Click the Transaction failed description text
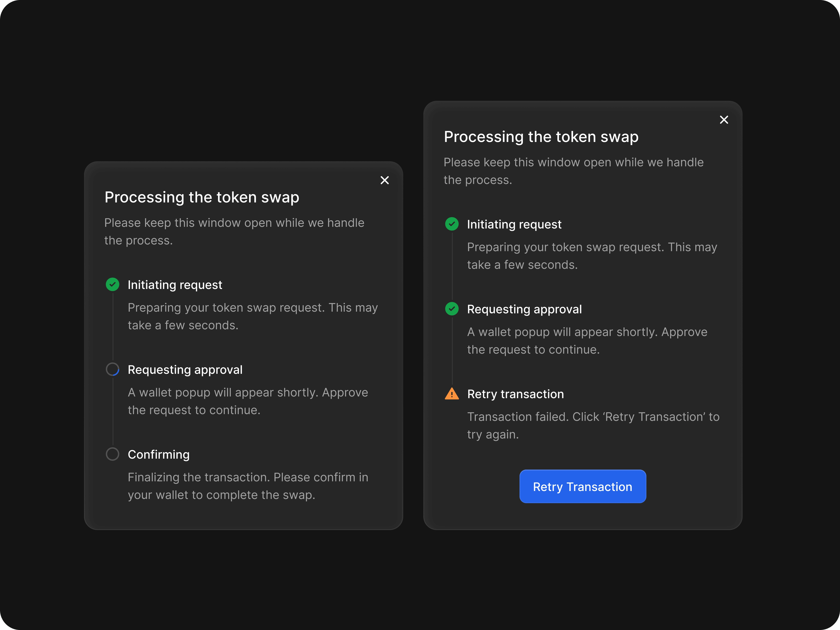Image resolution: width=840 pixels, height=630 pixels. pos(593,425)
